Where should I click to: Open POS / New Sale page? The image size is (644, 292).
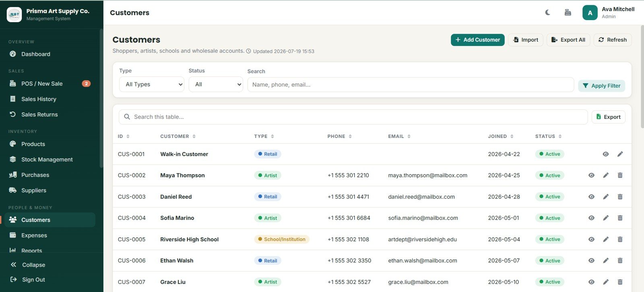50,84
